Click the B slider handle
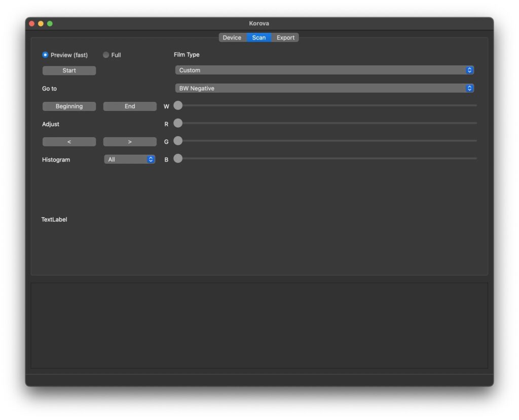This screenshot has width=519, height=420. pos(178,159)
